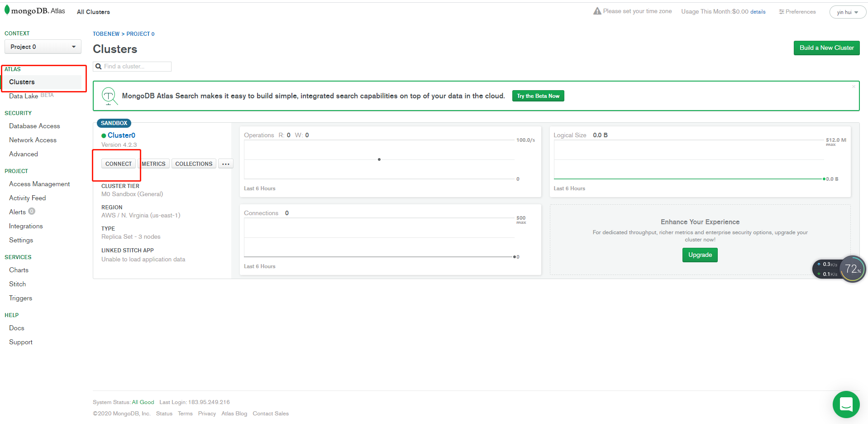The image size is (868, 424).
Task: Click the 'AWS / N. Virginia (us-east-1)' region text
Action: coord(141,216)
